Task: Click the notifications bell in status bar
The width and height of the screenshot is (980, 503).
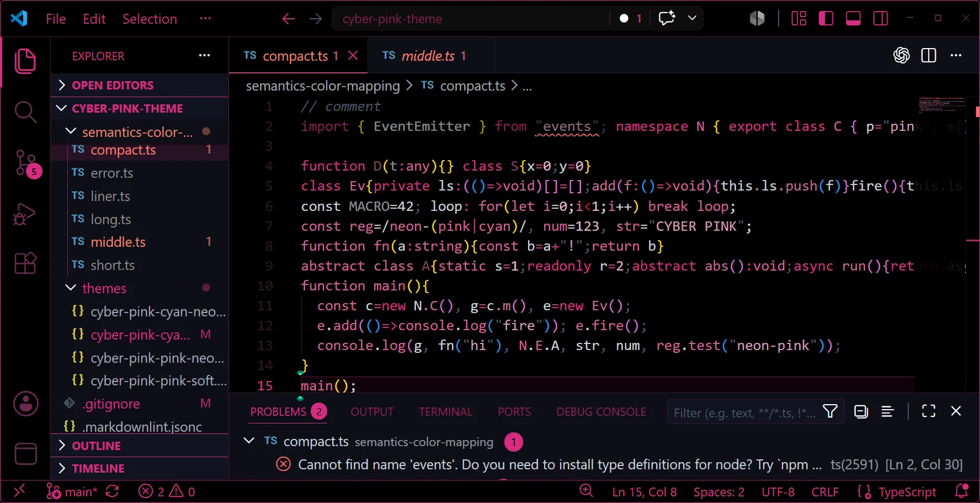Action: coord(961,491)
